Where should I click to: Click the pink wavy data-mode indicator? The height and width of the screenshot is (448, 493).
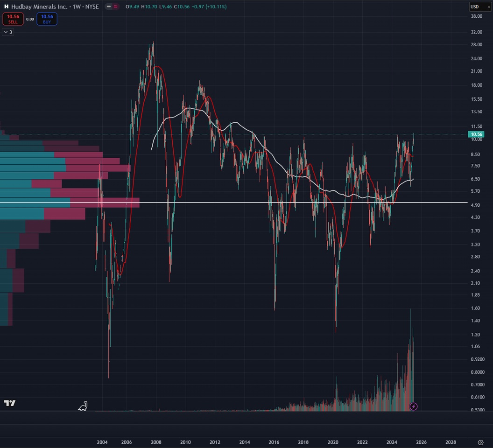(x=116, y=7)
